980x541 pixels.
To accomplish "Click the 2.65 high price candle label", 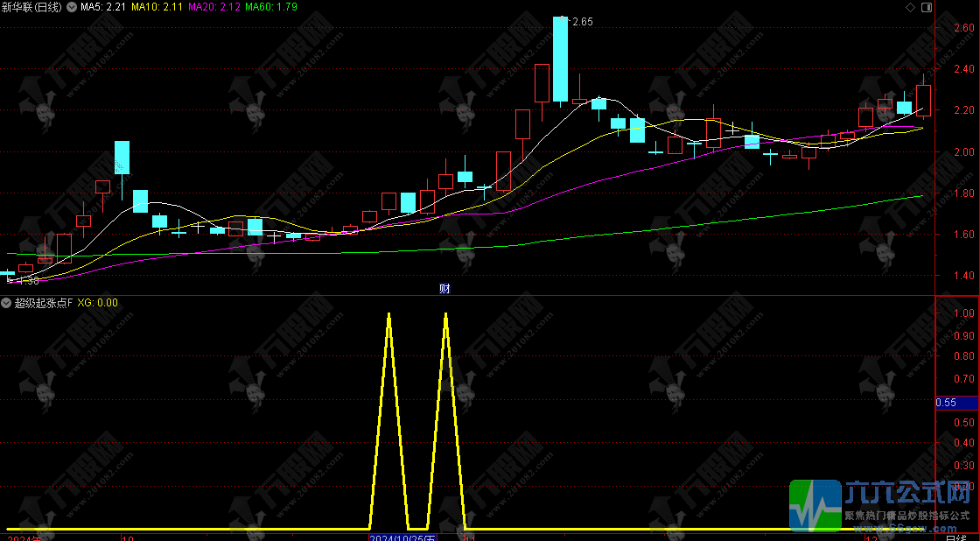I will [x=582, y=22].
